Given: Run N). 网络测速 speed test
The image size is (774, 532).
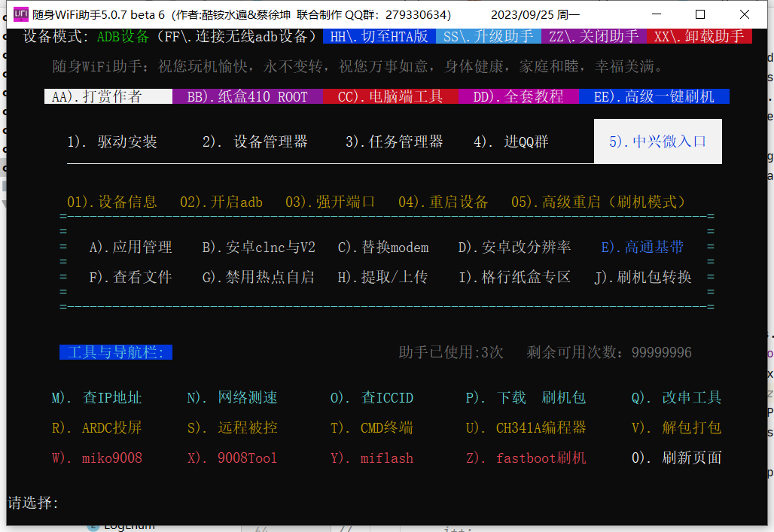Looking at the screenshot, I should (232, 398).
